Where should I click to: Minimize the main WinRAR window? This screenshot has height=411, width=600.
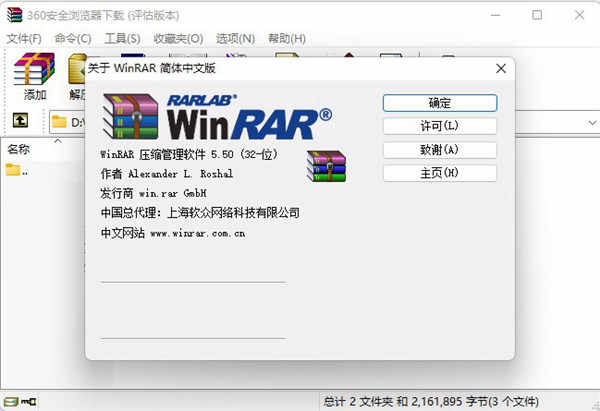[496, 15]
